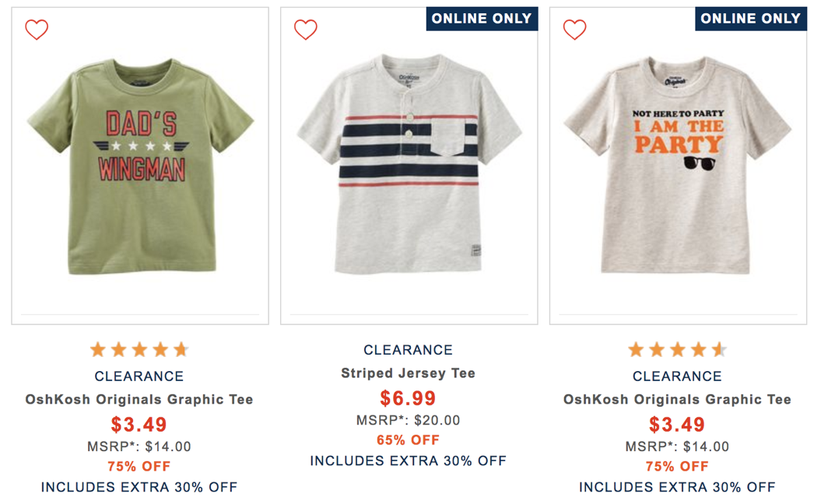The image size is (814, 504).
Task: Click $3.49 price under Dad's Wingman tee
Action: (x=139, y=425)
